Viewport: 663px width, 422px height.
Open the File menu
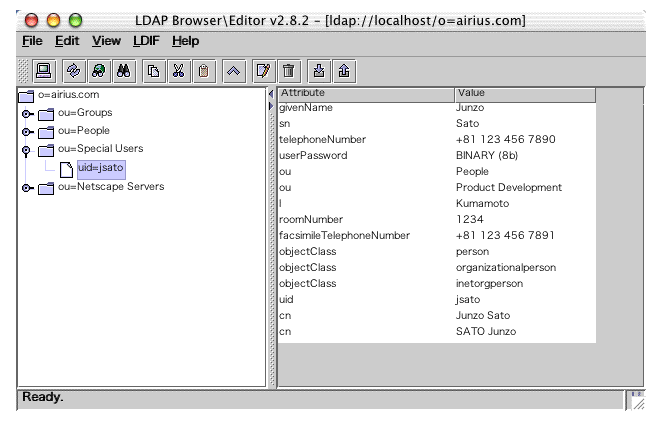point(32,41)
